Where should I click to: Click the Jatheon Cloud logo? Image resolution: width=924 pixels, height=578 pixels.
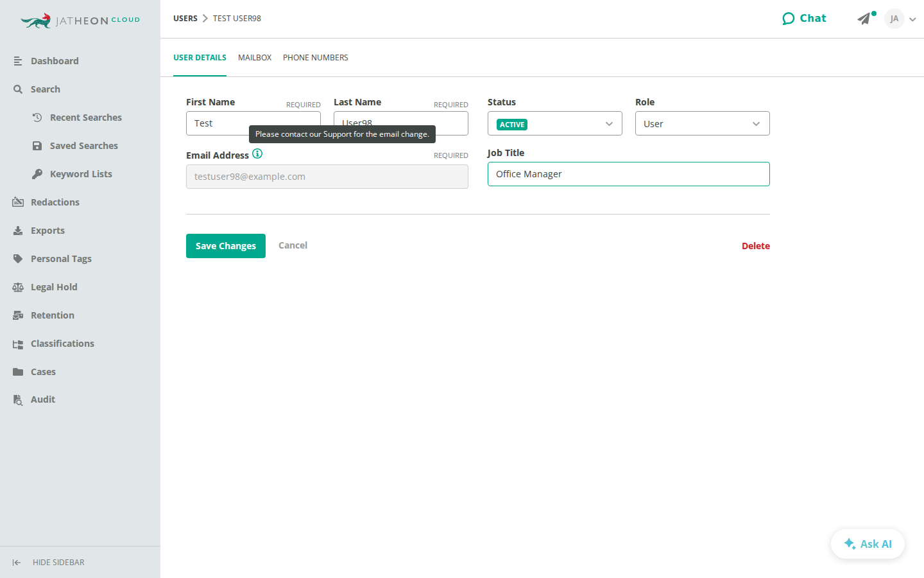tap(80, 21)
